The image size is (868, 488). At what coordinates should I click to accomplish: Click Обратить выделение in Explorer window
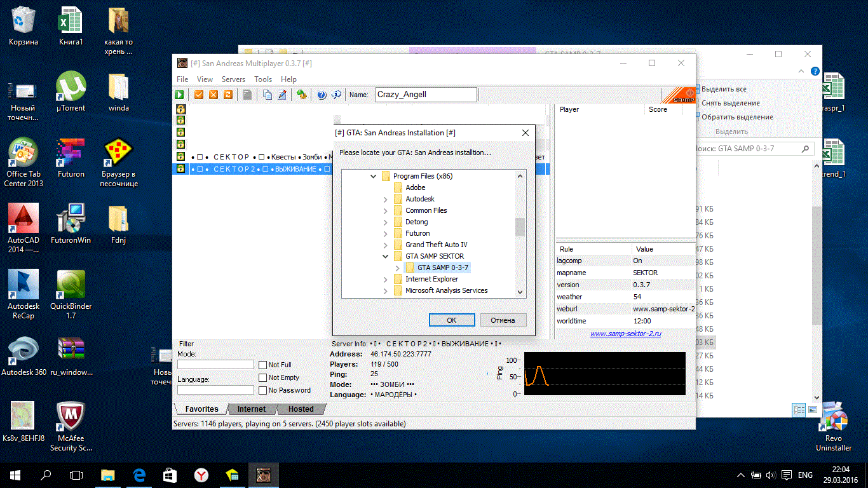[x=737, y=117]
